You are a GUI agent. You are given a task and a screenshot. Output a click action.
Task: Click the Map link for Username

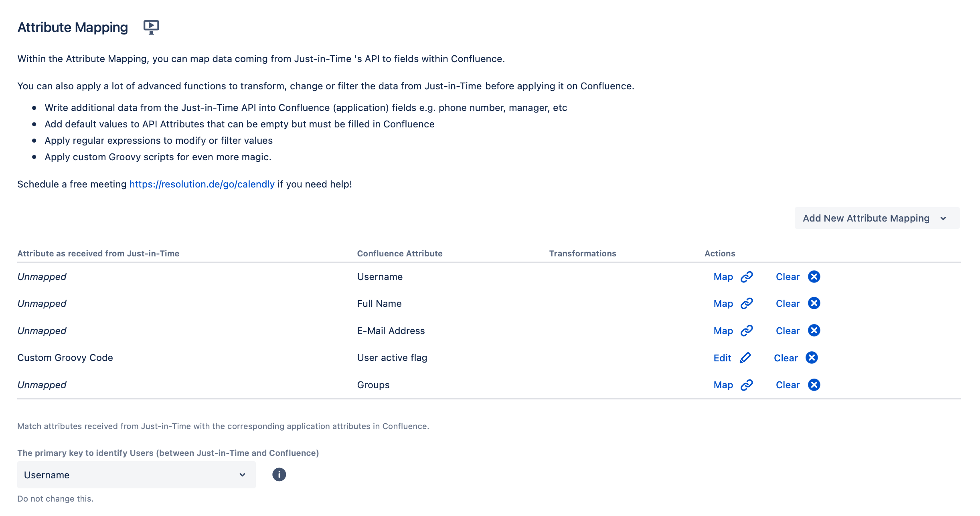coord(723,277)
